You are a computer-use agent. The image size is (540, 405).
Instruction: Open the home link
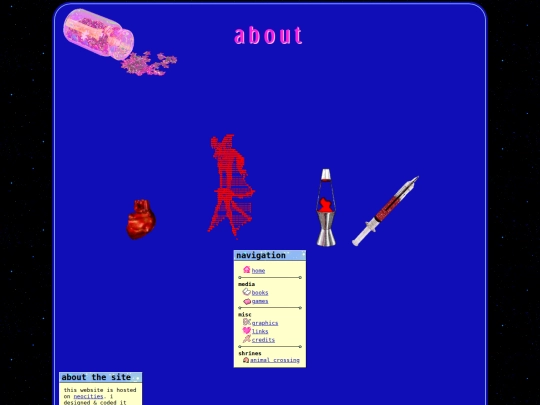click(x=258, y=271)
